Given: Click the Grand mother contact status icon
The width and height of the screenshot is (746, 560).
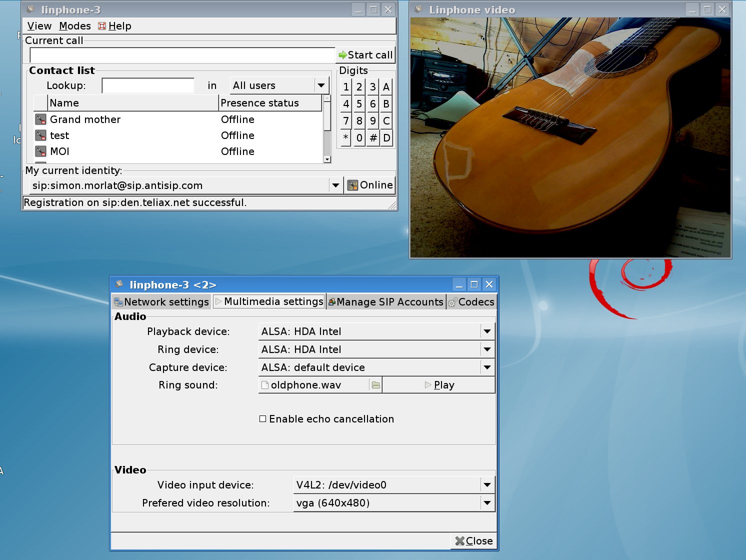Looking at the screenshot, I should pos(40,119).
